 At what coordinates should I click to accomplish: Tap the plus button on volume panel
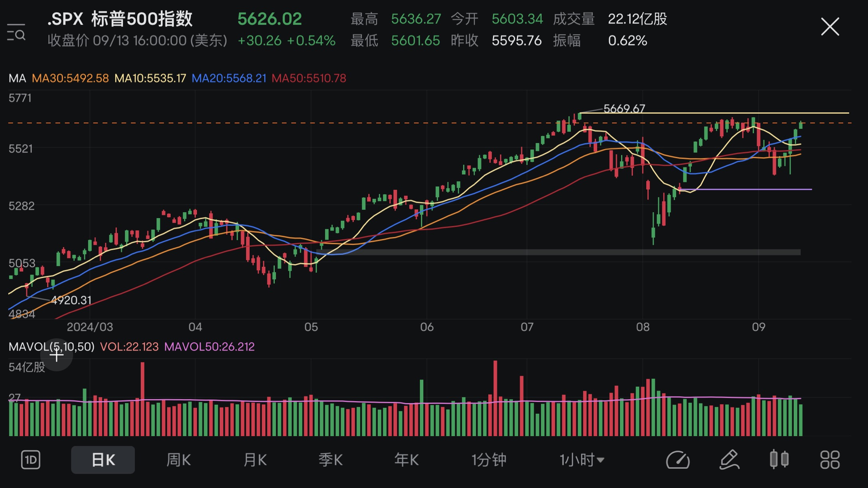pos(57,354)
